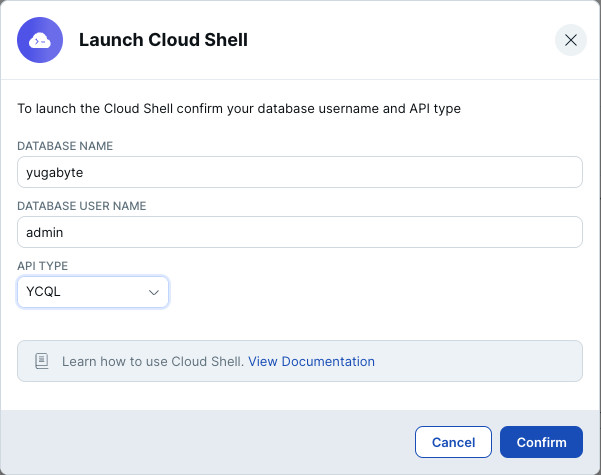Viewport: 601px width, 475px height.
Task: Cancel launching the Cloud Shell
Action: (453, 442)
